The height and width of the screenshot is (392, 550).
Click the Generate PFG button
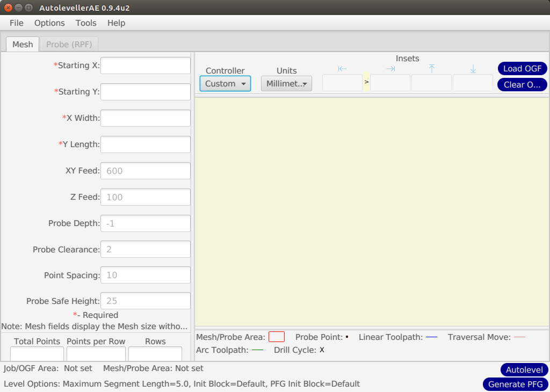(515, 384)
